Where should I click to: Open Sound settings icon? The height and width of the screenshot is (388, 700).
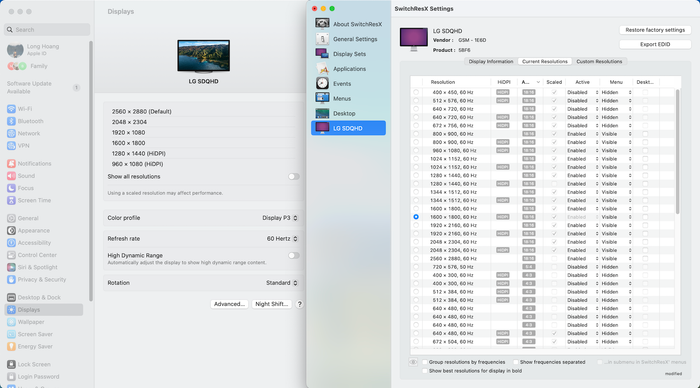pyautogui.click(x=11, y=176)
